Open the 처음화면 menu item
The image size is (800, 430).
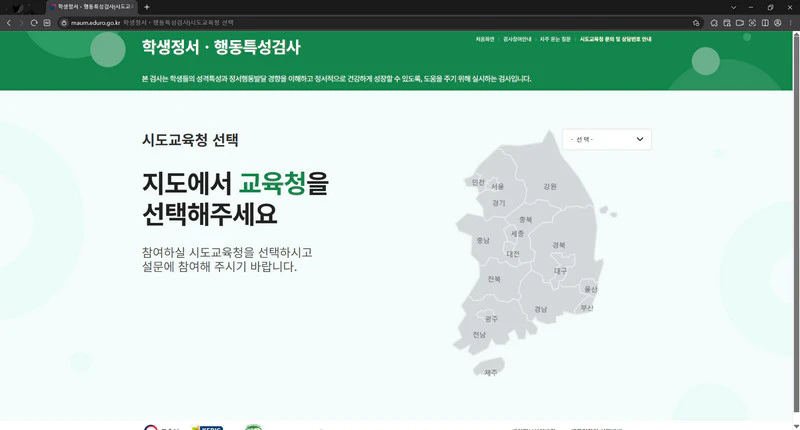coord(485,39)
